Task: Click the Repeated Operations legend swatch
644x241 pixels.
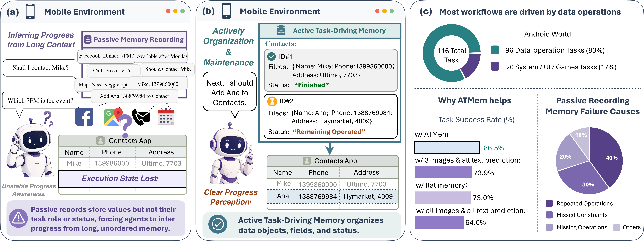Action: click(549, 203)
